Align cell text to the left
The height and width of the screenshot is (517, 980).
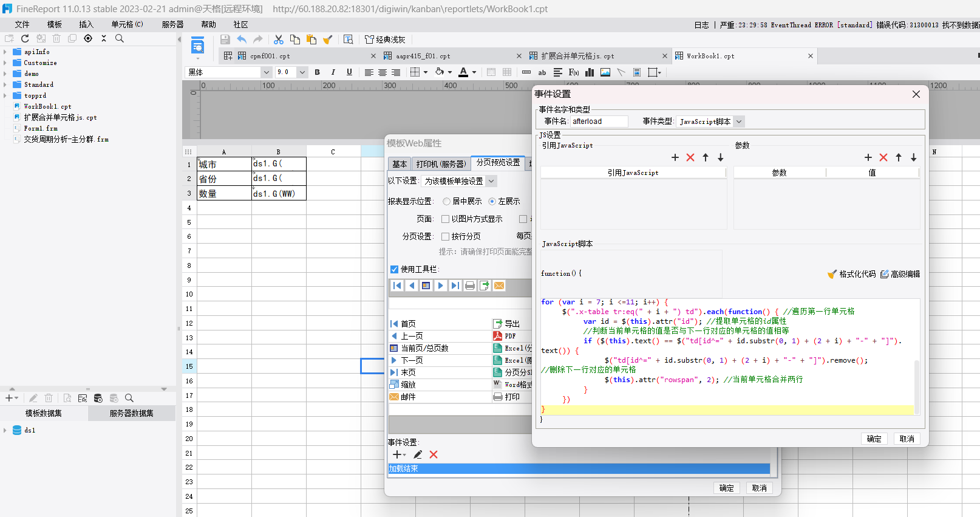(369, 72)
